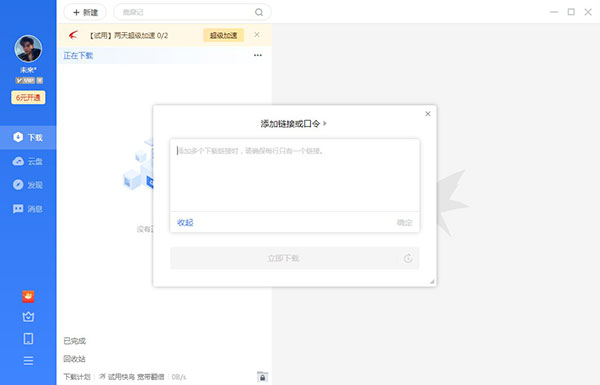Image resolution: width=600 pixels, height=385 pixels.
Task: Open the locked private space folder icon
Action: coord(262,377)
